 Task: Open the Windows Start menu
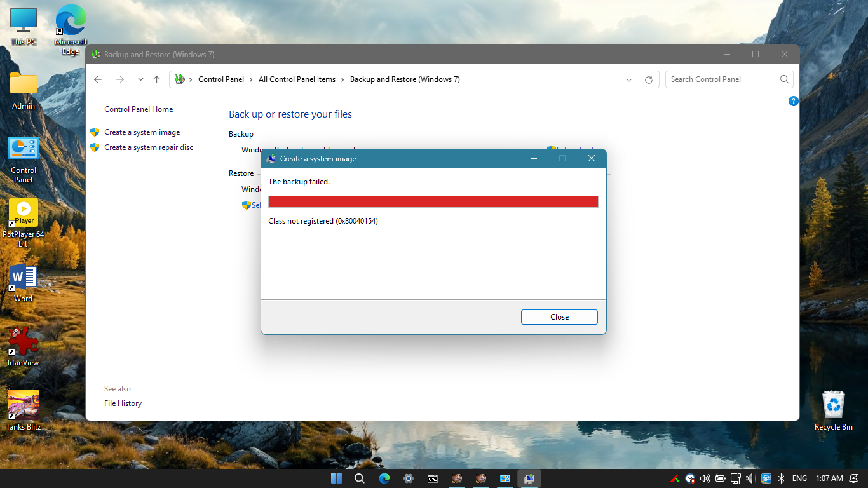336,478
